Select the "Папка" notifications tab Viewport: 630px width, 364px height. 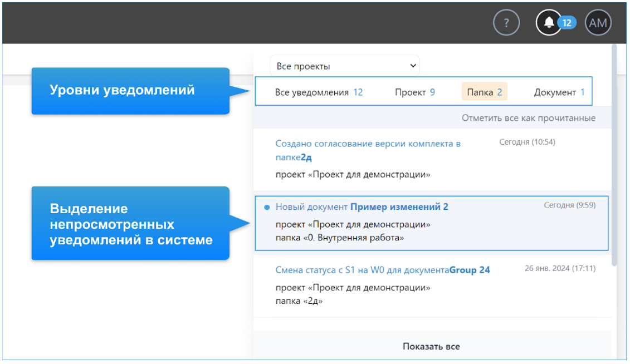click(x=484, y=92)
